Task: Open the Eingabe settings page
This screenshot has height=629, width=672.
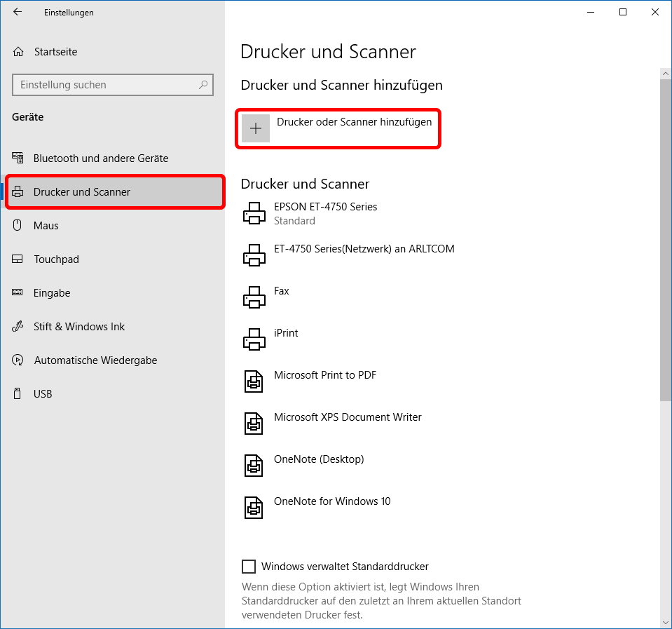Action: coord(52,293)
